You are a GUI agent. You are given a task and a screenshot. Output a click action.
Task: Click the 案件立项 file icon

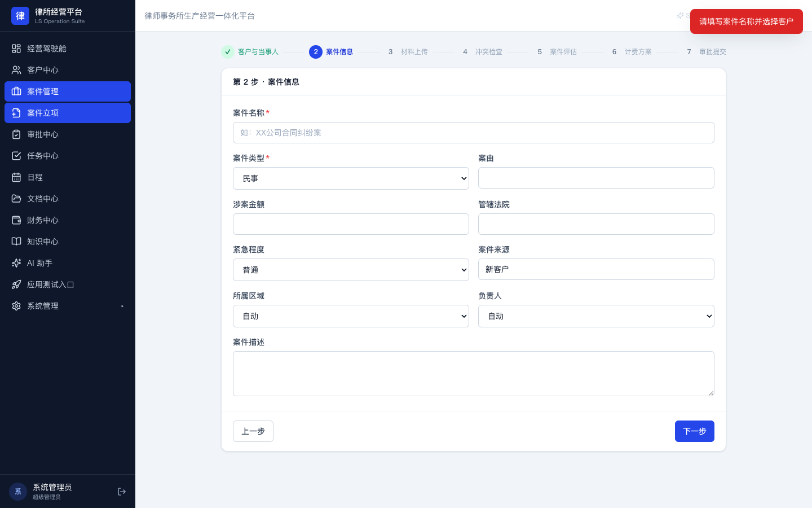pyautogui.click(x=16, y=113)
